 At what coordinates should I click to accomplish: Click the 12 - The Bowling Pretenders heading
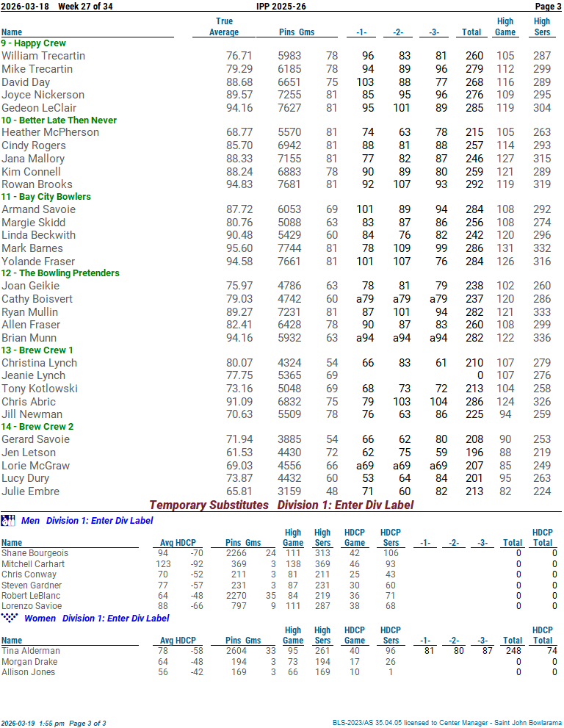click(x=59, y=273)
